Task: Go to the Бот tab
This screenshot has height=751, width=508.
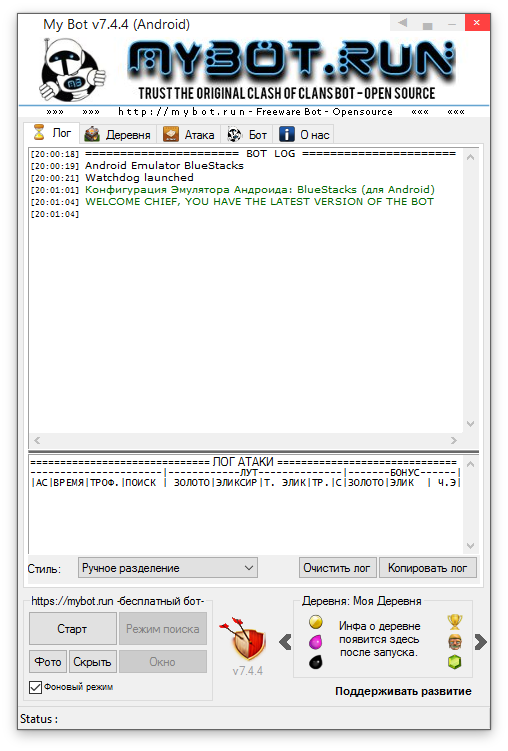Action: (247, 135)
